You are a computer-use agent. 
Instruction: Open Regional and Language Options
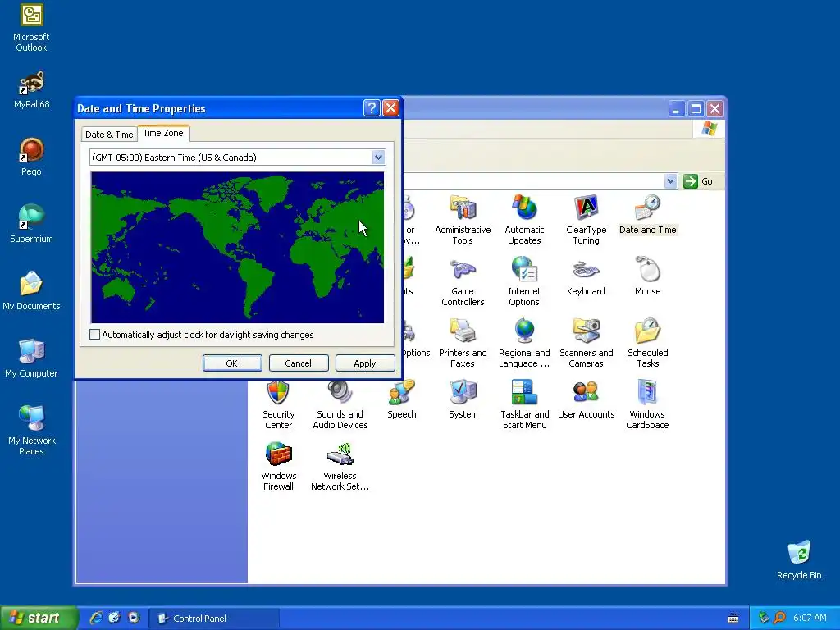tap(524, 343)
